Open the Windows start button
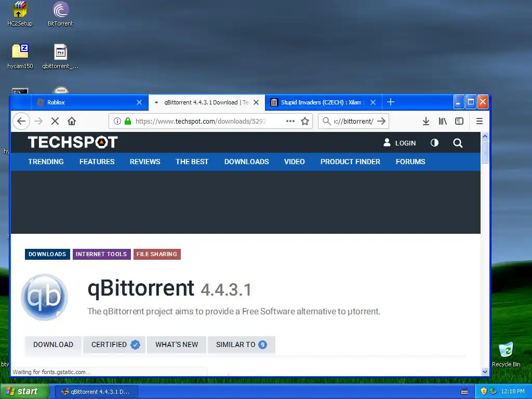The width and height of the screenshot is (532, 399). (24, 392)
